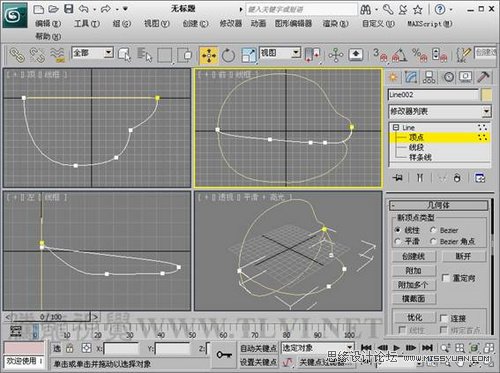Viewport: 500px width, 373px height.
Task: Click the 附加 button
Action: [414, 270]
